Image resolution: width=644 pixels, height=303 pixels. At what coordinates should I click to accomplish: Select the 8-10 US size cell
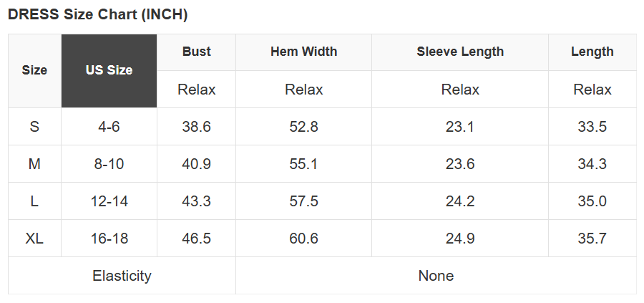tap(109, 164)
